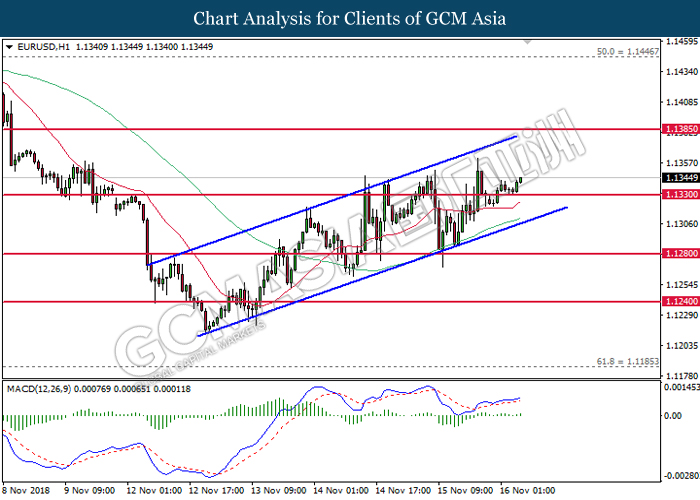Select the last green candlestick on the chart
The width and height of the screenshot is (700, 500).
coord(521,180)
